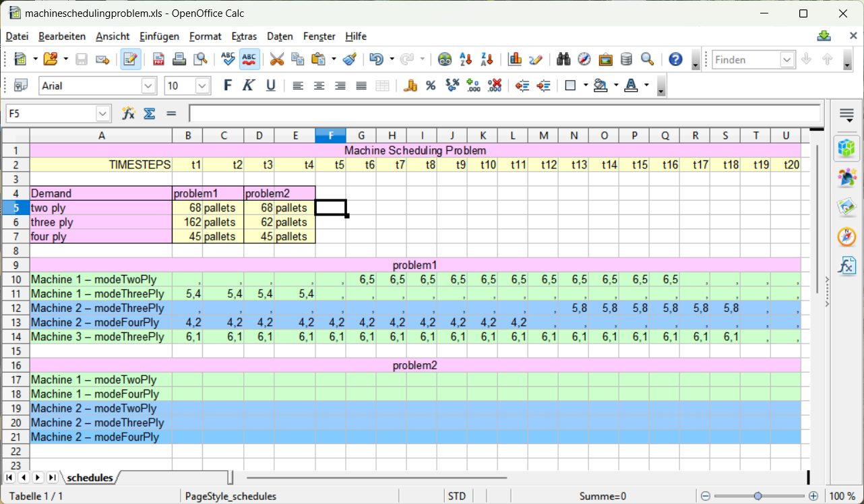Expand the Name Box dropdown arrow

click(103, 113)
